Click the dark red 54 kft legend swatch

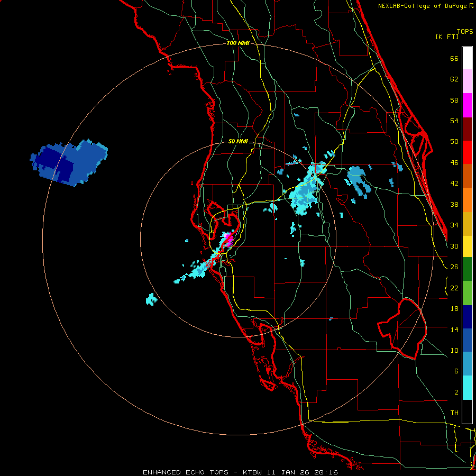(467, 129)
